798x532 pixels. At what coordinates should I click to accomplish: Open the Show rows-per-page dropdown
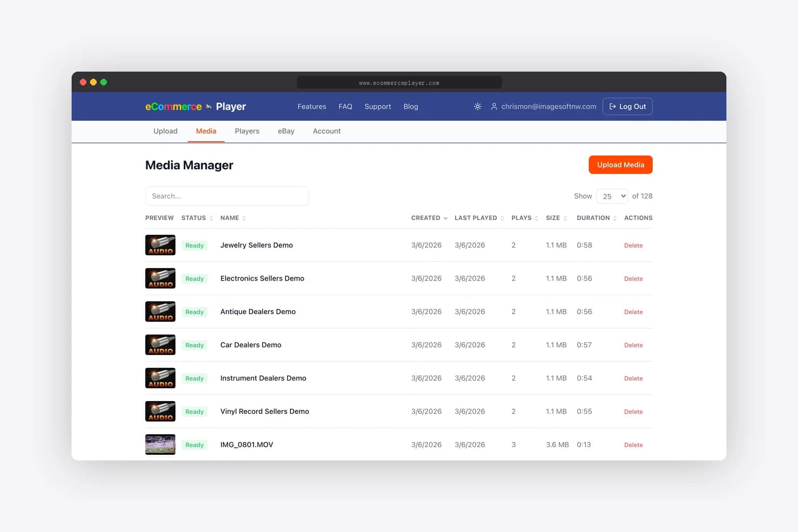click(x=612, y=196)
